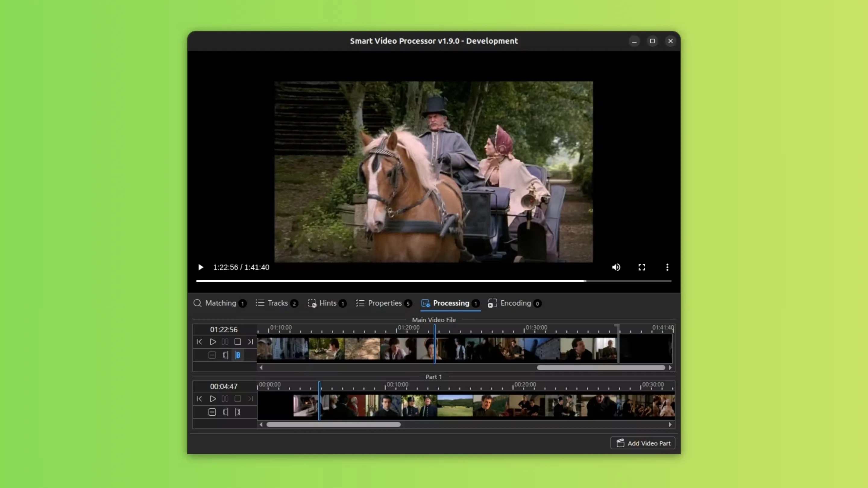Switch the preview player to fullscreen

click(642, 267)
